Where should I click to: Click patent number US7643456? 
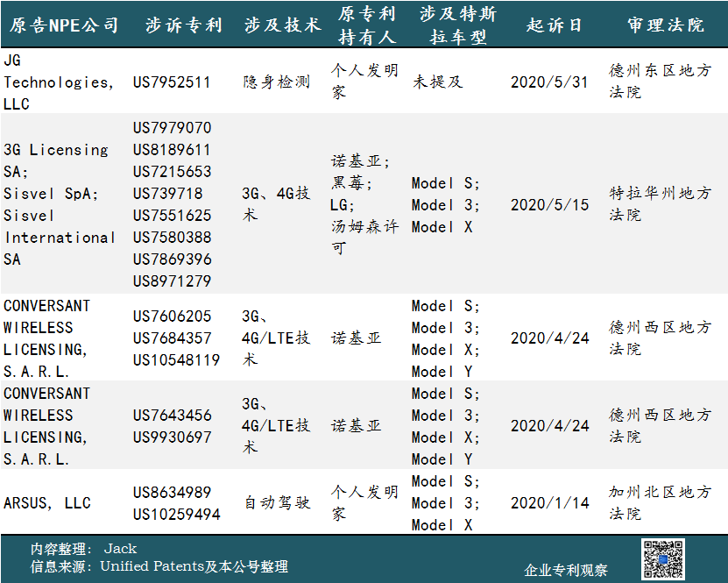(x=172, y=416)
